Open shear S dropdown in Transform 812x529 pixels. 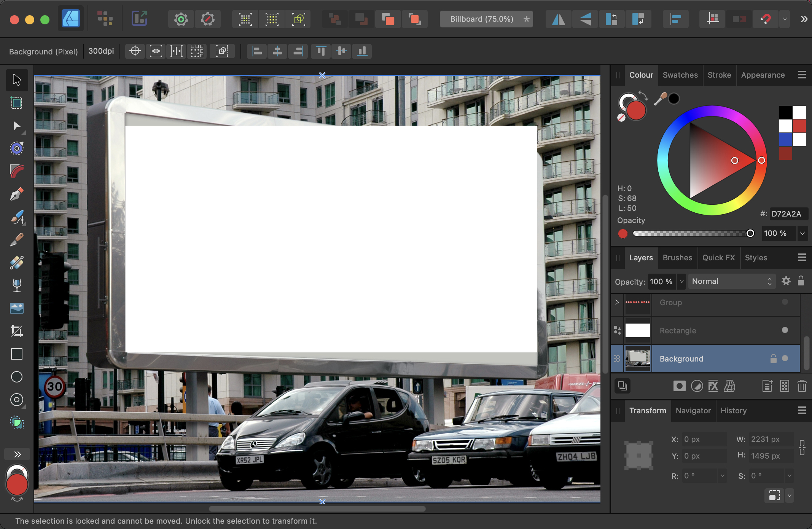click(x=790, y=476)
